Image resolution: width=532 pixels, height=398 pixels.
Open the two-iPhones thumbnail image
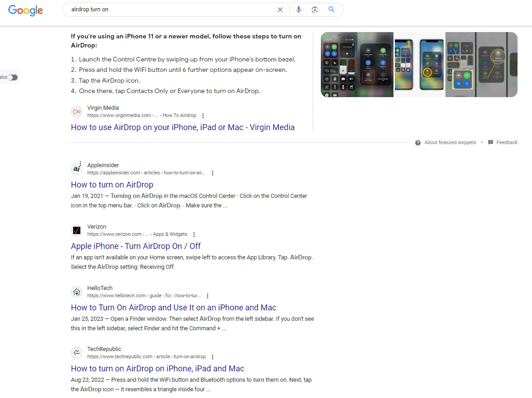(x=419, y=65)
